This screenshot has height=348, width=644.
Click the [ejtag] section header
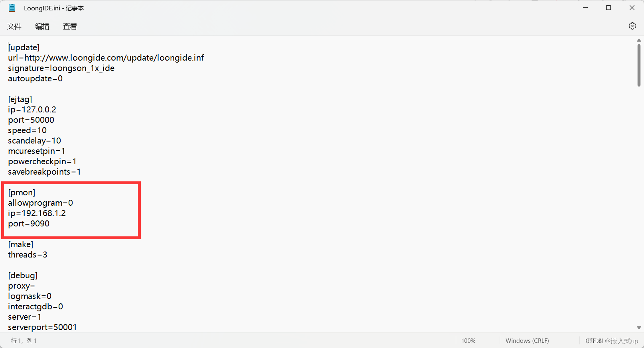20,99
